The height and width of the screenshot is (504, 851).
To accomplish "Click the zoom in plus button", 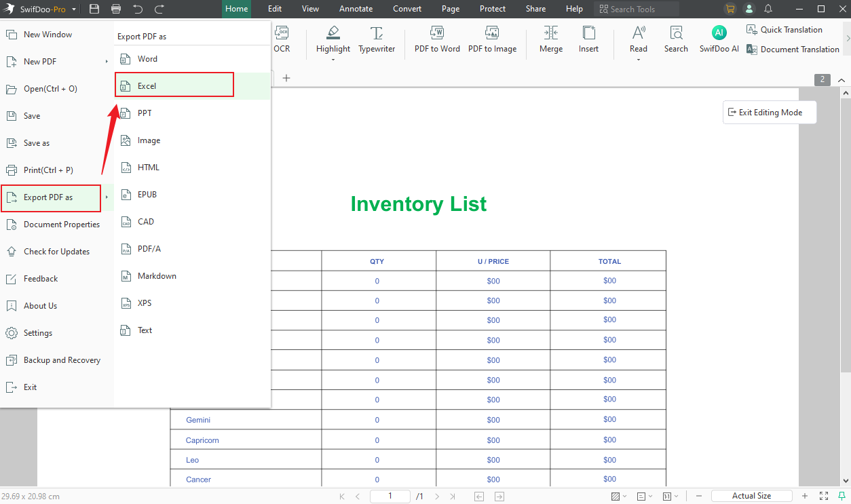I will pos(805,497).
